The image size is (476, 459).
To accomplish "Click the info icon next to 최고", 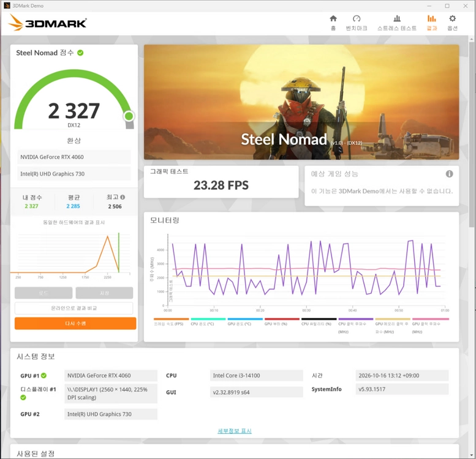I will point(123,197).
